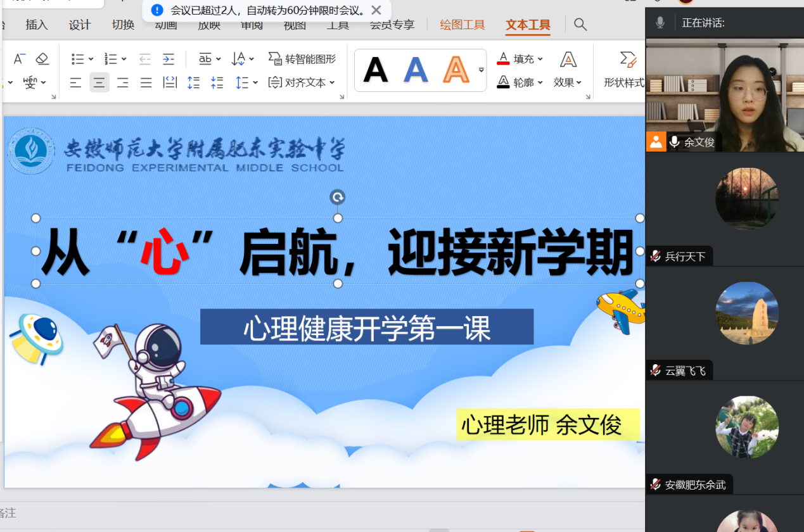Expand the text direction dropdown arrow

[252, 59]
